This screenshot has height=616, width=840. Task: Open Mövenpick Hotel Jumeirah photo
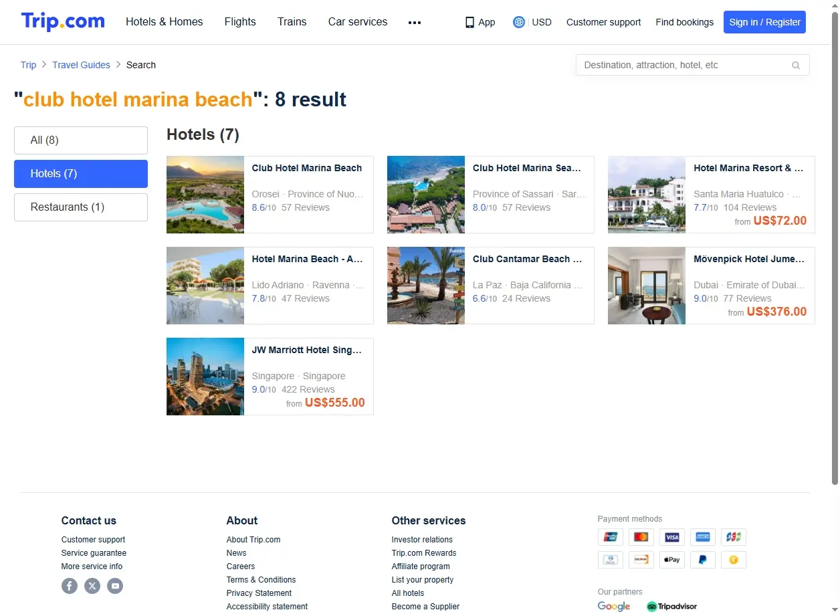(x=647, y=286)
